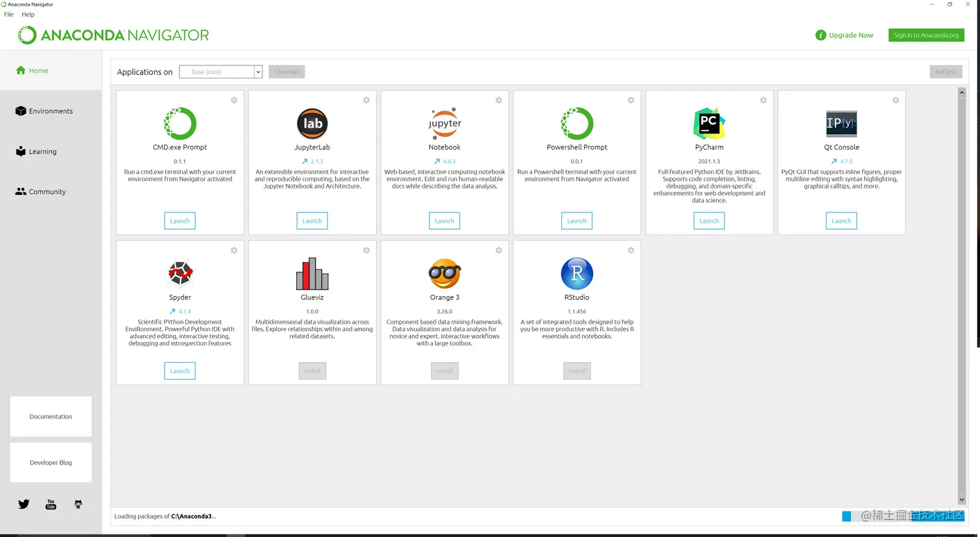Install Glueviz
980x537 pixels.
coord(312,371)
